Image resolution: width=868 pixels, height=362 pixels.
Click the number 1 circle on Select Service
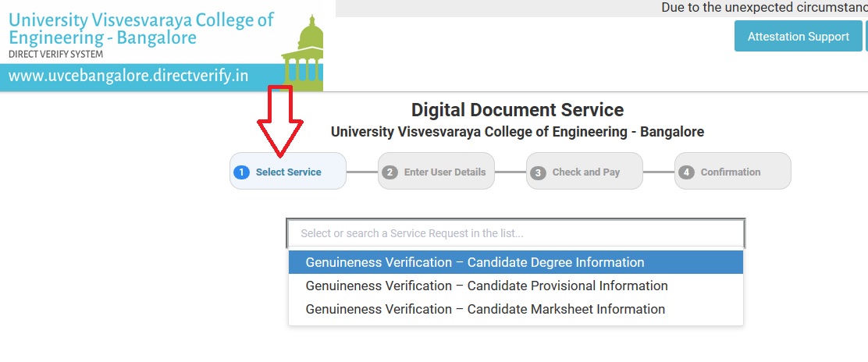click(242, 172)
